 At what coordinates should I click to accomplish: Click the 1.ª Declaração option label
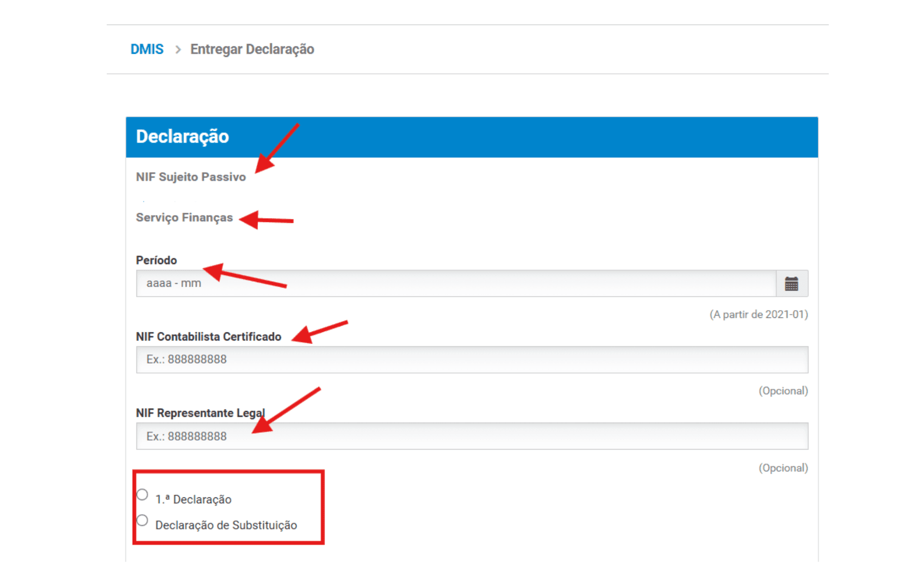(193, 499)
